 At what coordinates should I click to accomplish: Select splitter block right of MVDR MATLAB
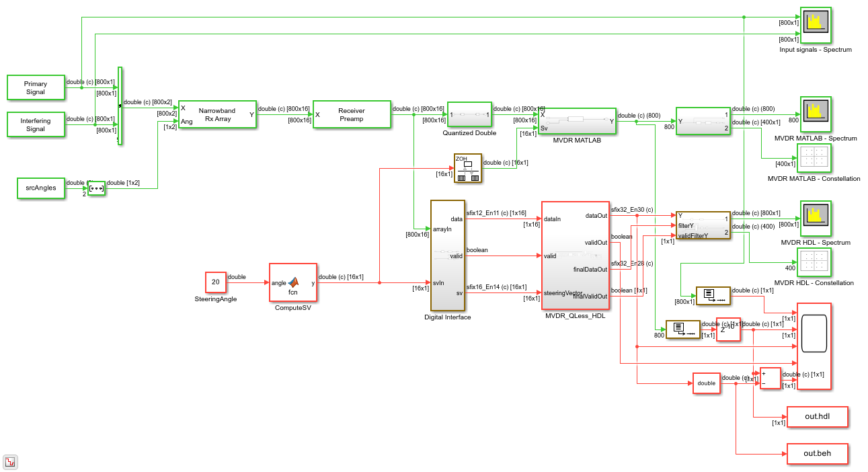[703, 121]
